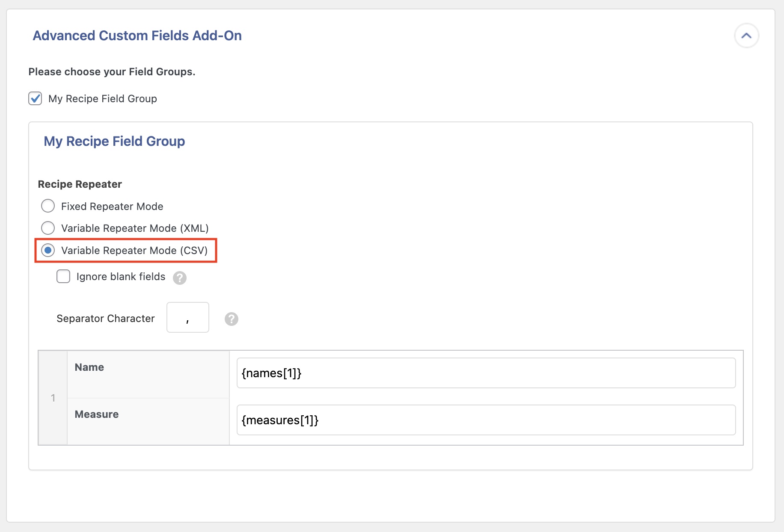Image resolution: width=784 pixels, height=532 pixels.
Task: Click the row number 1 handle
Action: pos(53,398)
